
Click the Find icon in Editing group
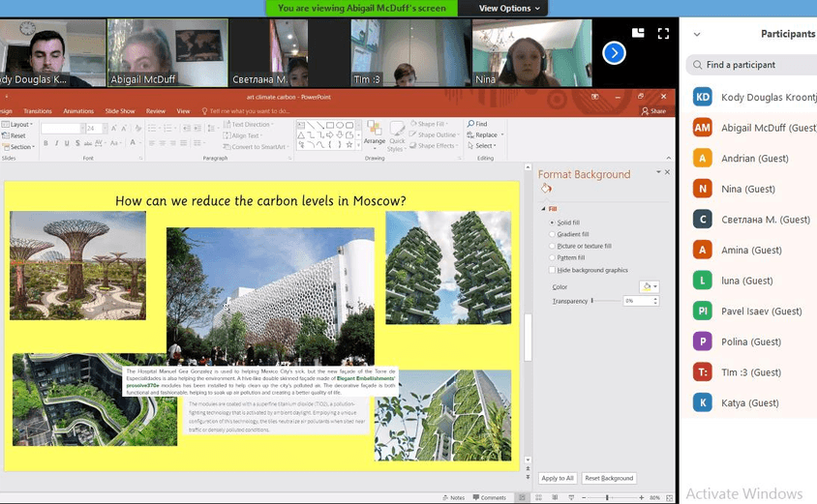click(x=477, y=124)
